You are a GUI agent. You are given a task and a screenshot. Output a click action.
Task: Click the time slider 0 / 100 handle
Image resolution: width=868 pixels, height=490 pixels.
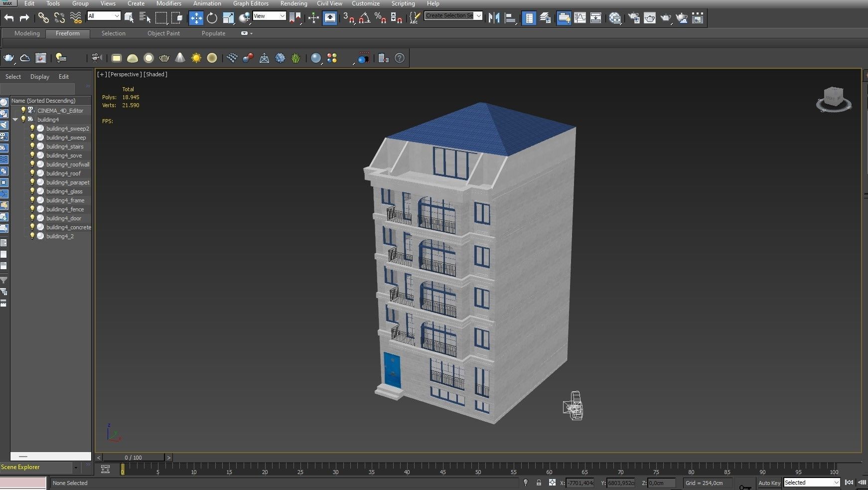(133, 457)
